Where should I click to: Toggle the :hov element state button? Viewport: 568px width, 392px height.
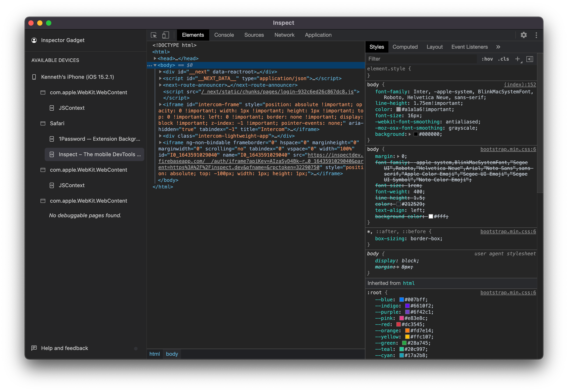tap(487, 59)
